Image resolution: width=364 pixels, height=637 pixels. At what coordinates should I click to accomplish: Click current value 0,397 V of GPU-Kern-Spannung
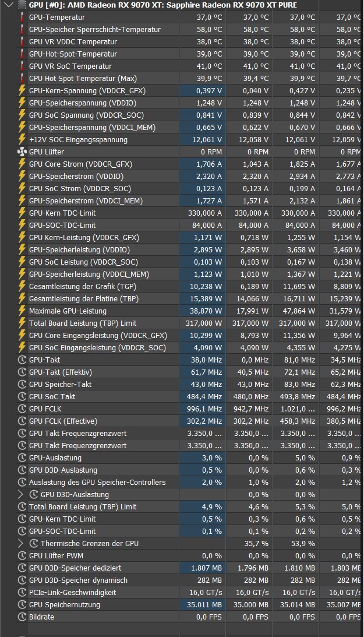(x=209, y=90)
